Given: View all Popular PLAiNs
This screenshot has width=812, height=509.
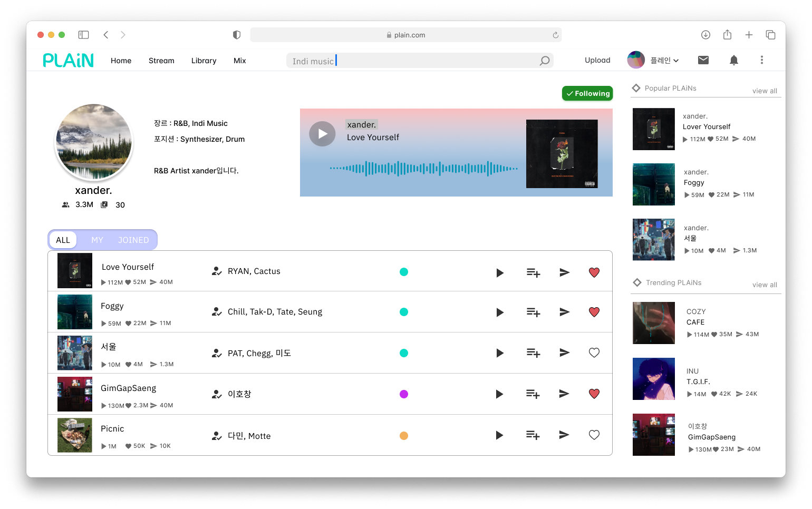Looking at the screenshot, I should tap(765, 91).
